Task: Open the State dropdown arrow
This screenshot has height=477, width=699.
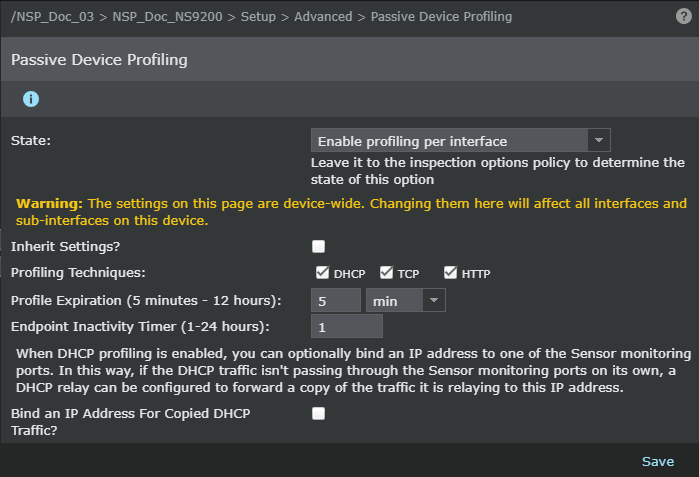Action: (x=599, y=140)
